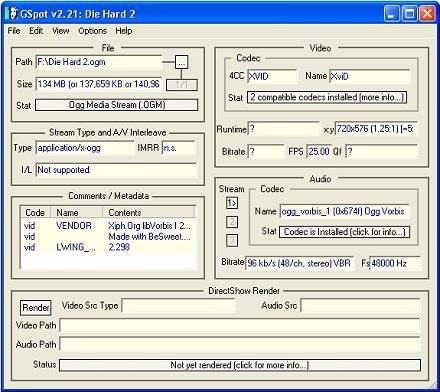
Task: Select audio stream 1 button
Action: pyautogui.click(x=232, y=203)
